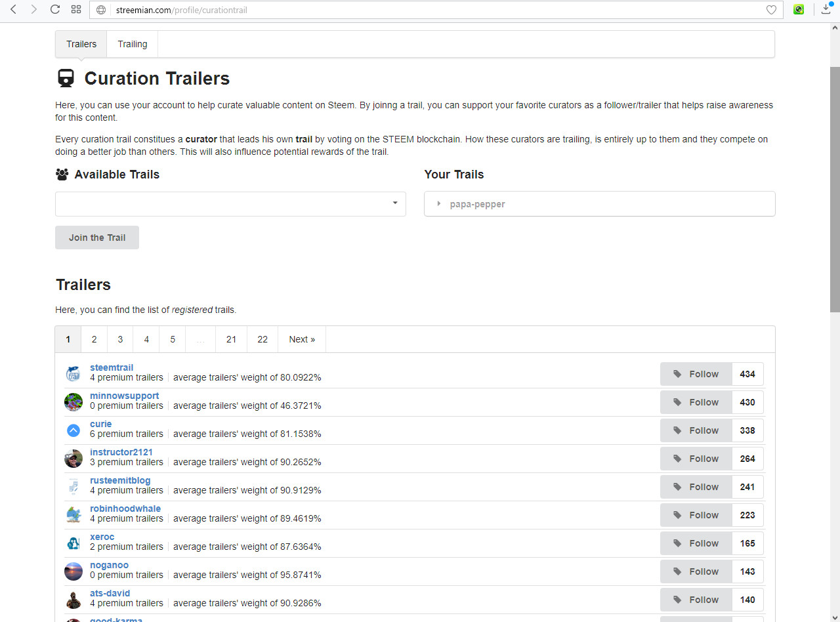This screenshot has height=622, width=840.
Task: Click noganoo weight text 95.8741%
Action: pyautogui.click(x=247, y=575)
